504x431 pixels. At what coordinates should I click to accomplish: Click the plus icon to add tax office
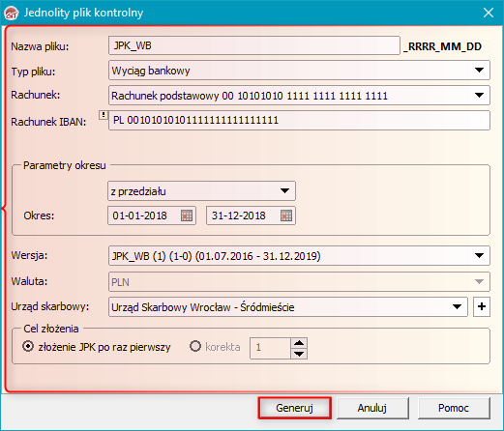click(482, 306)
